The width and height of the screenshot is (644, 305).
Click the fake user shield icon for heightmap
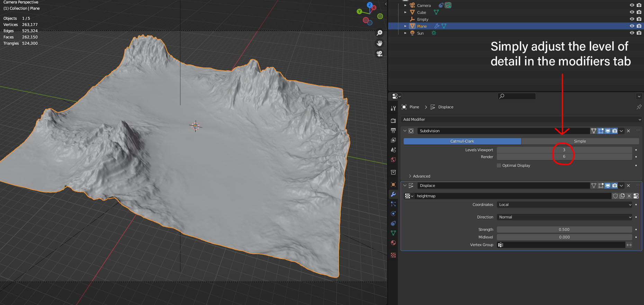(615, 196)
